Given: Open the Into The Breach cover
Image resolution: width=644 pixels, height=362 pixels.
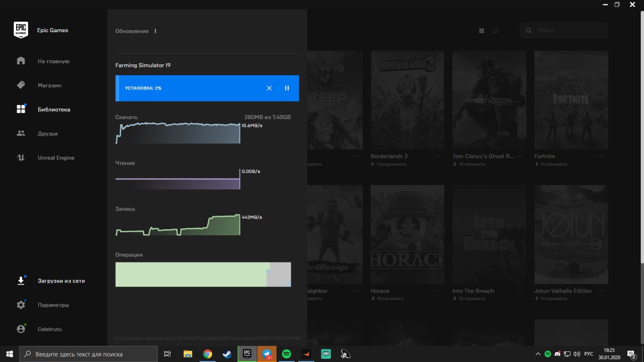Looking at the screenshot, I should click(489, 234).
